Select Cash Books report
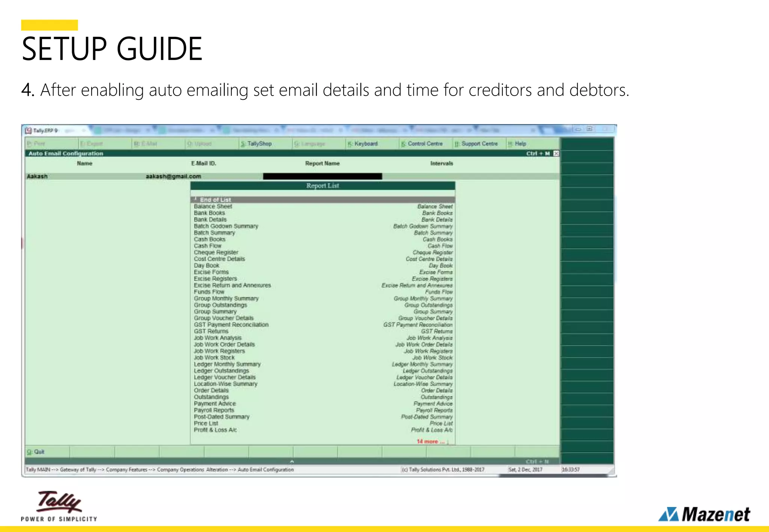The width and height of the screenshot is (769, 532). click(323, 239)
